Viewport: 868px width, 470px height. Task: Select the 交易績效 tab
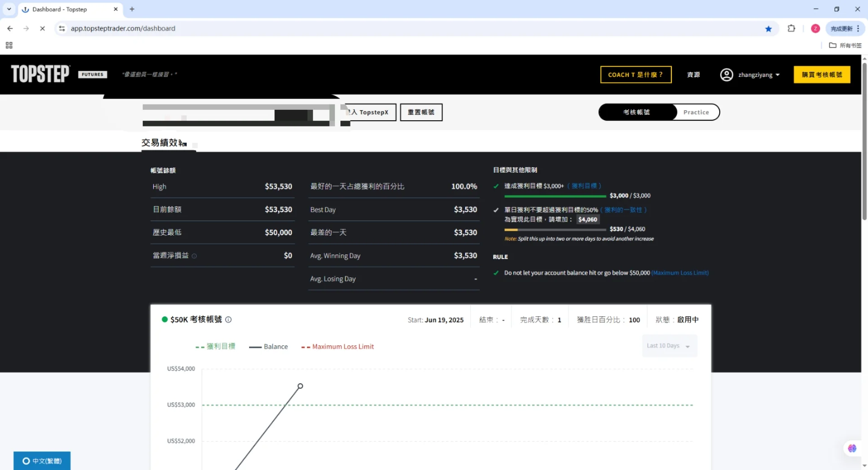pyautogui.click(x=164, y=143)
